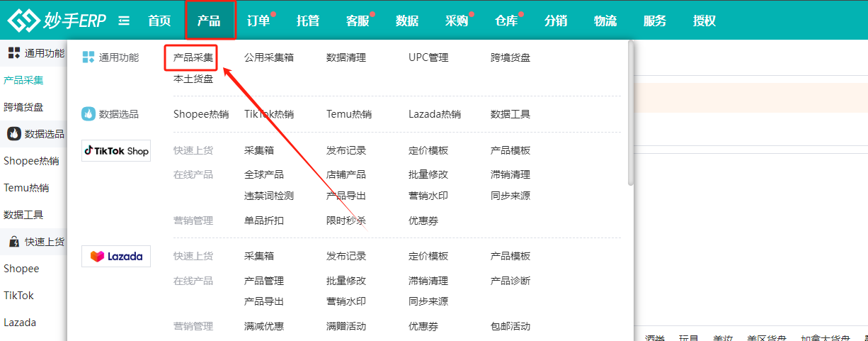The image size is (868, 341).
Task: Click the 通用功能 icon in dropdown panel
Action: tap(88, 57)
